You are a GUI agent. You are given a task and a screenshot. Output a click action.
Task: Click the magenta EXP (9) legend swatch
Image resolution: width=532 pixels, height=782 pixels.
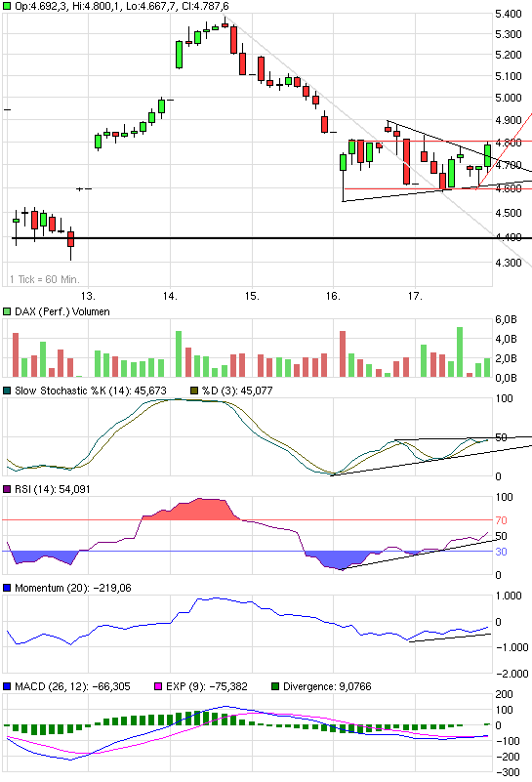pyautogui.click(x=158, y=686)
